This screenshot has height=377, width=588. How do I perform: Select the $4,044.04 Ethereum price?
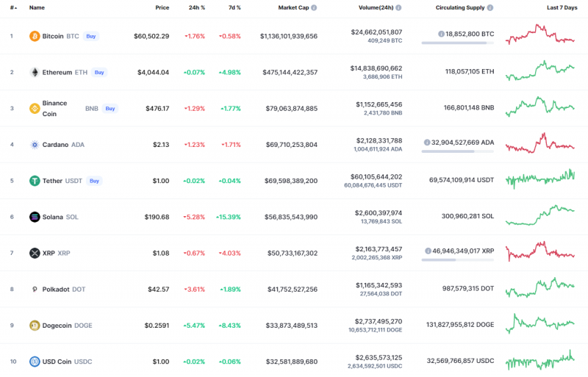(153, 73)
